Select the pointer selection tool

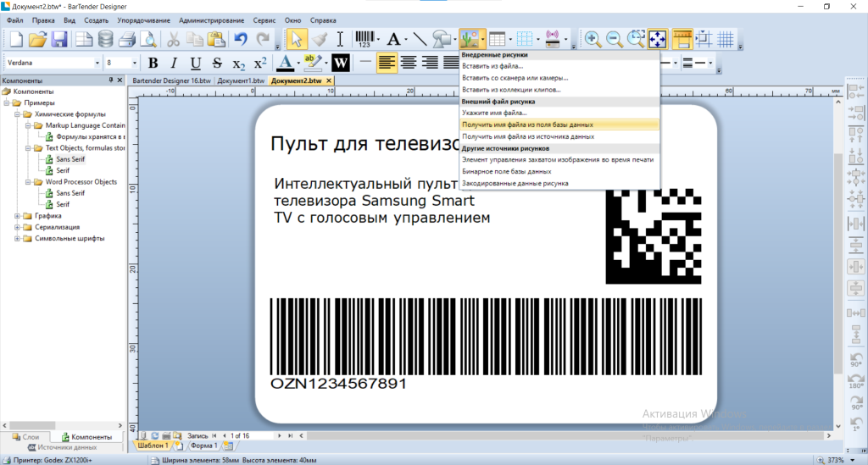click(296, 39)
